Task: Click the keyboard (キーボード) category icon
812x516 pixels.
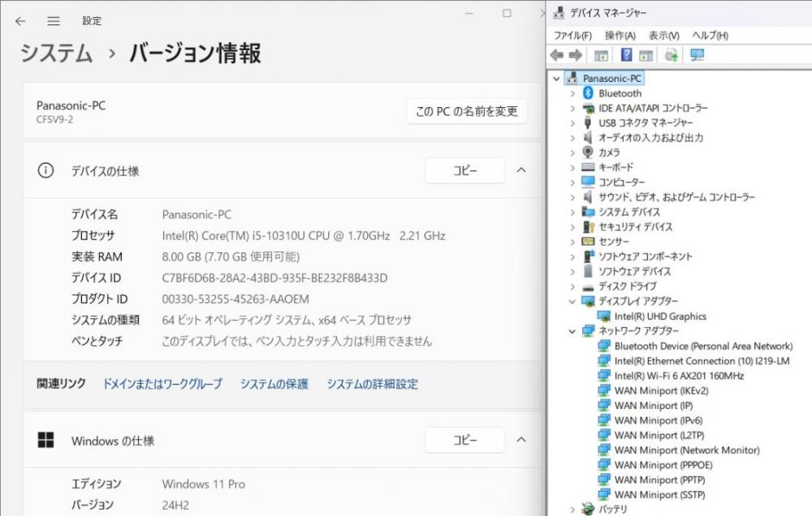Action: click(x=588, y=166)
